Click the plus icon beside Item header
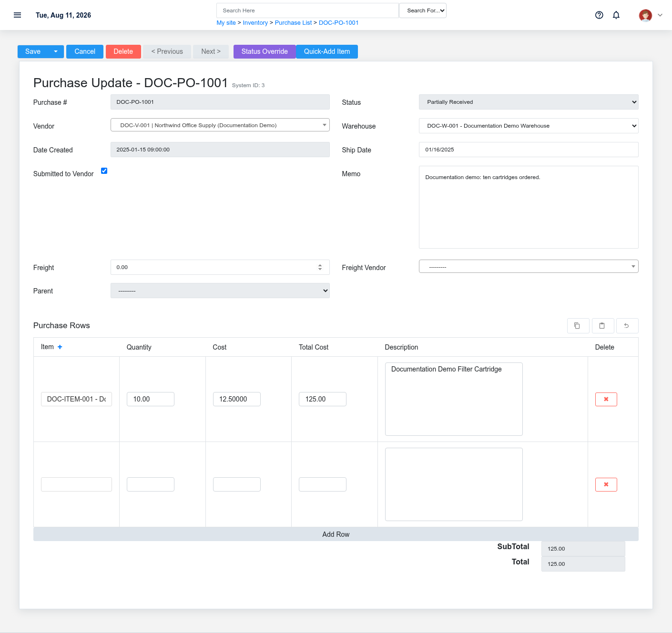672x633 pixels. (x=60, y=347)
